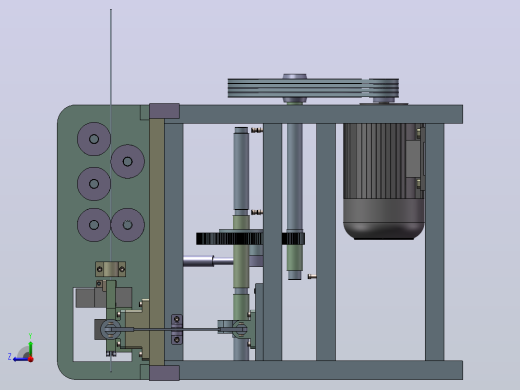Select the top horizontal frame beam
This screenshot has height=390, width=520.
[x=320, y=114]
